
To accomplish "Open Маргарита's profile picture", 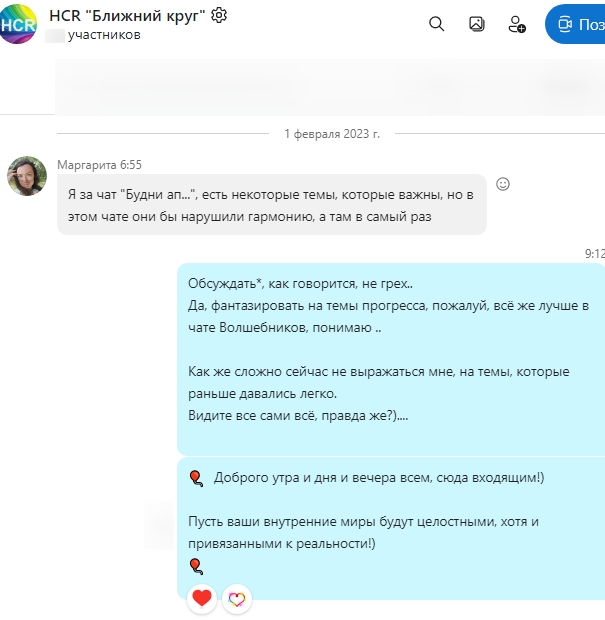I will pos(27,176).
